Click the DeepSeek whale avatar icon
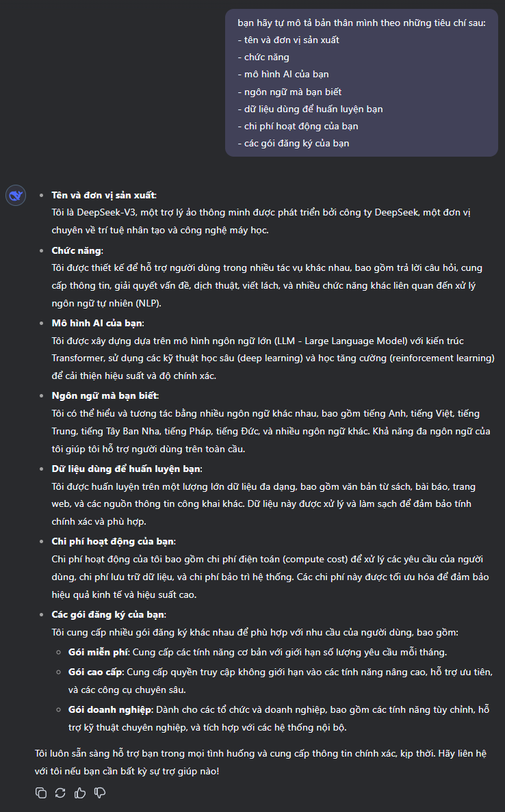This screenshot has height=812, width=505. (16, 196)
